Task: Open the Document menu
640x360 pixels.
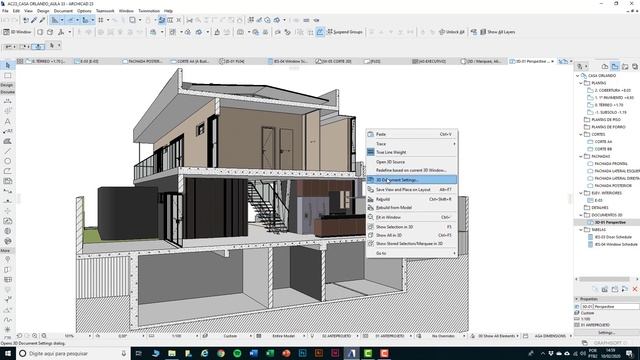Action: 63,11
